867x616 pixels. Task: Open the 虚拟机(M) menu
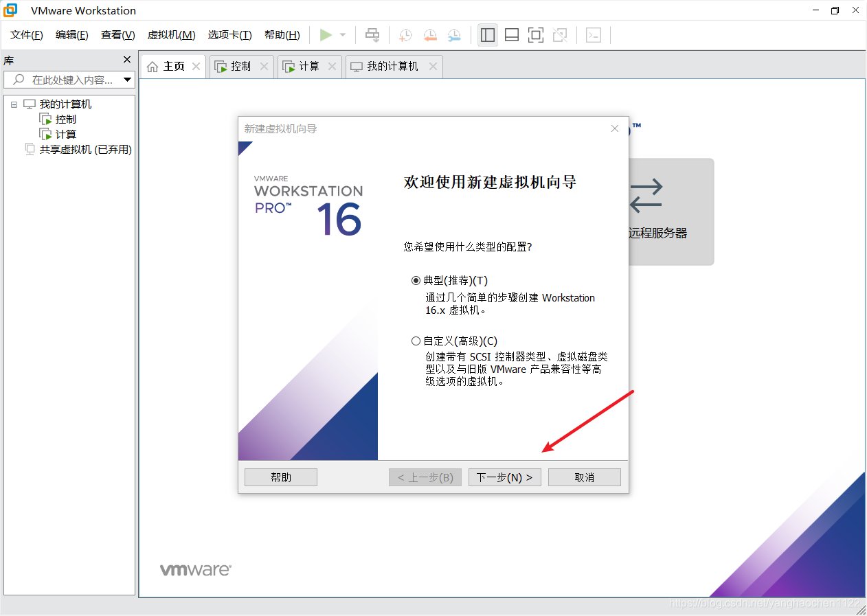point(170,34)
